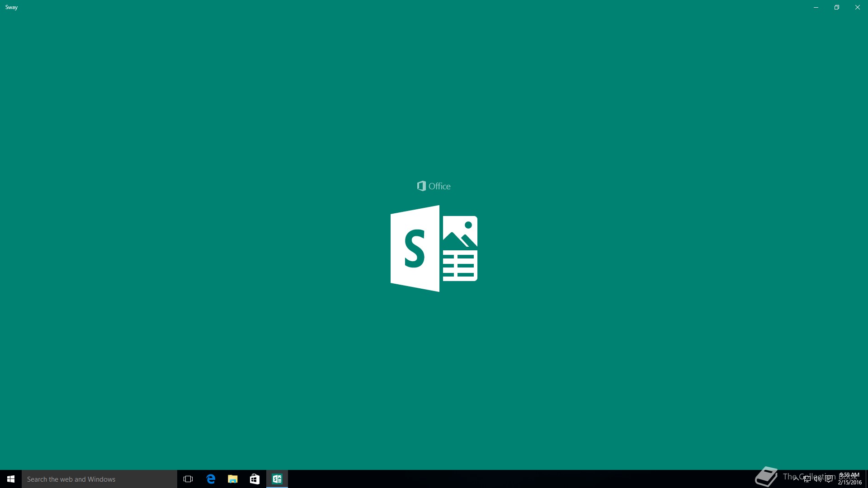The height and width of the screenshot is (488, 868).
Task: Open the Windows Store taskbar icon
Action: coord(255,479)
